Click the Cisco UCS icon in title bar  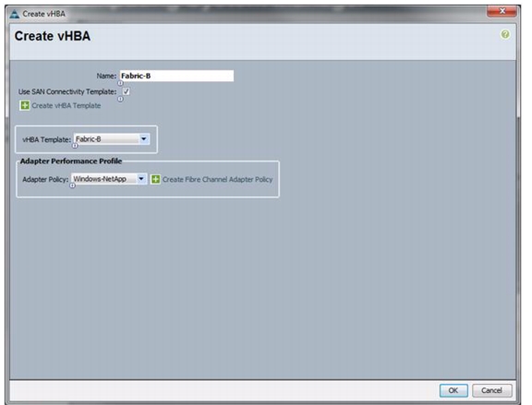[x=14, y=14]
